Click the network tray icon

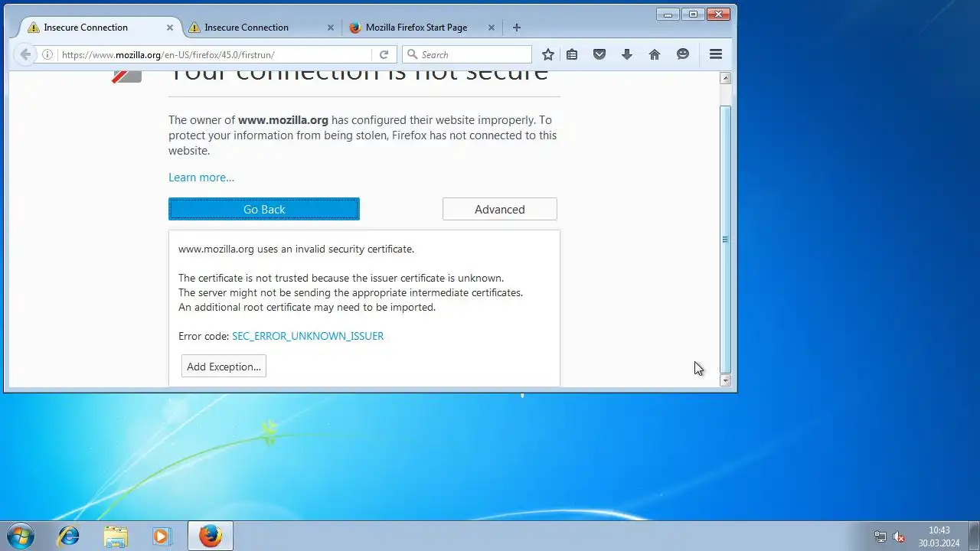[x=880, y=536]
